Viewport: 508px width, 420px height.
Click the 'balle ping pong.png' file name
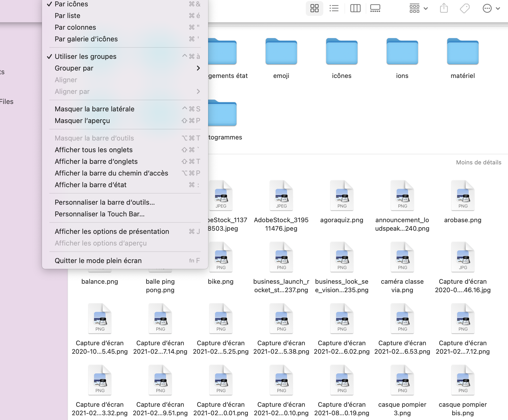tap(160, 286)
